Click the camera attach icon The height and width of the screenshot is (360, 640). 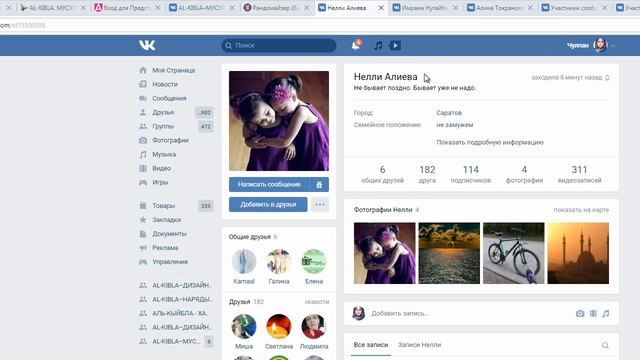(580, 313)
